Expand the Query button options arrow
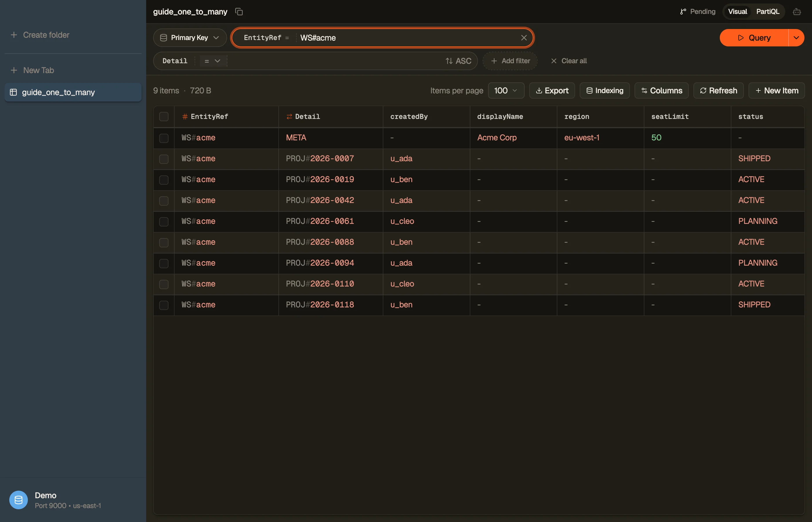 pyautogui.click(x=796, y=38)
